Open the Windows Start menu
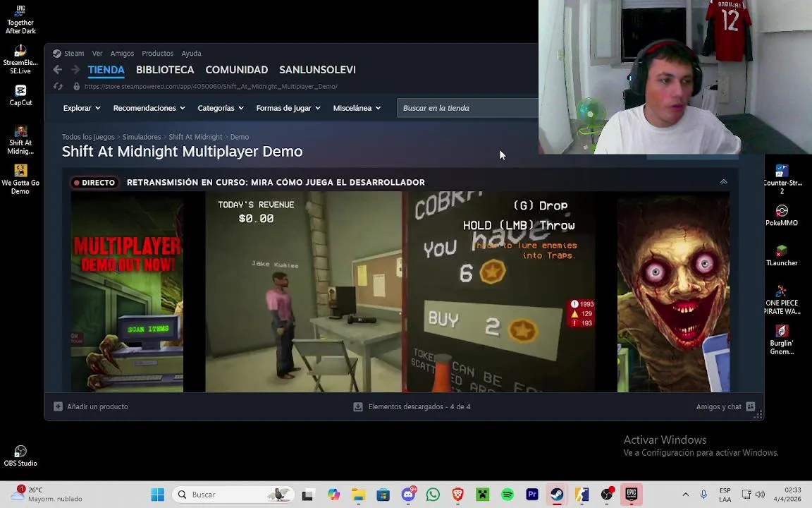This screenshot has width=812, height=508. [x=157, y=495]
